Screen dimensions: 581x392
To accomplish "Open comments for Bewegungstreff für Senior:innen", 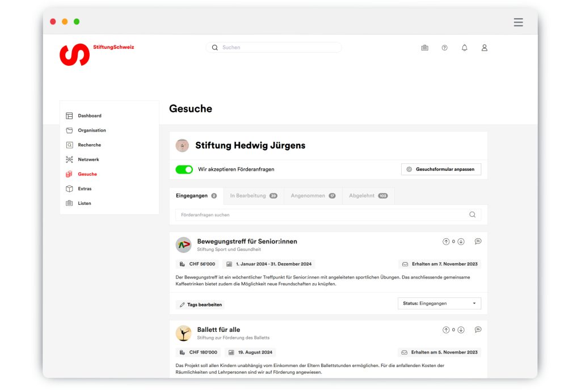I will pos(478,241).
